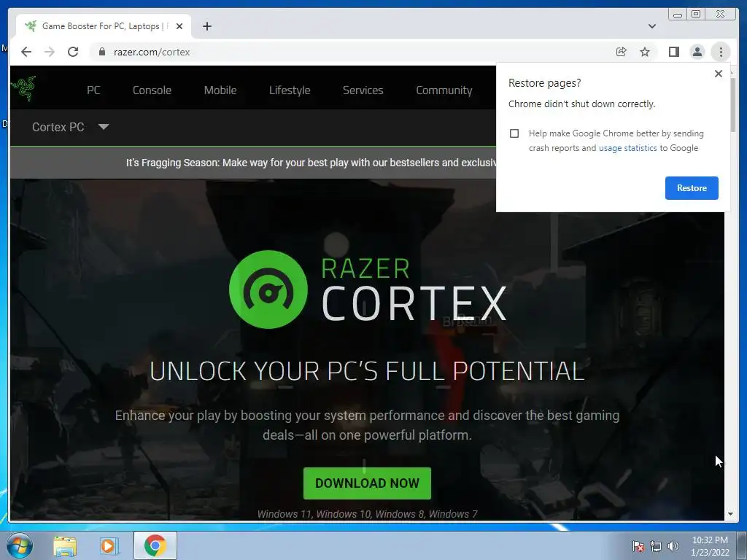747x560 pixels.
Task: Open the usage statistics link
Action: click(x=628, y=148)
